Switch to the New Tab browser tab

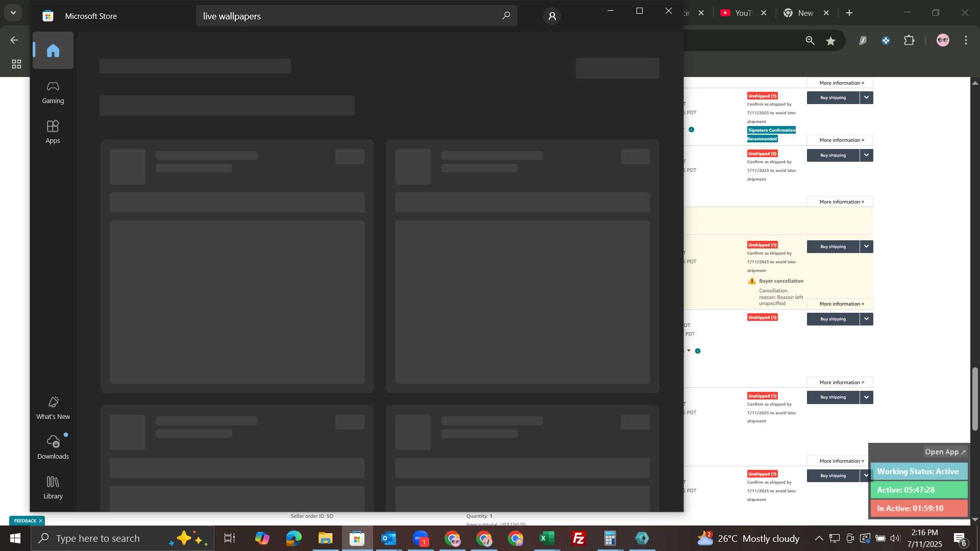tap(799, 13)
